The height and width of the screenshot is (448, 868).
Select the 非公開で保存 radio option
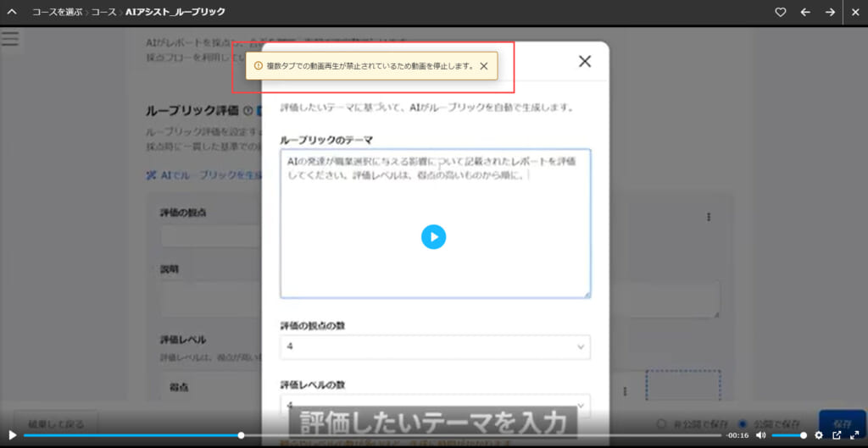(x=662, y=423)
